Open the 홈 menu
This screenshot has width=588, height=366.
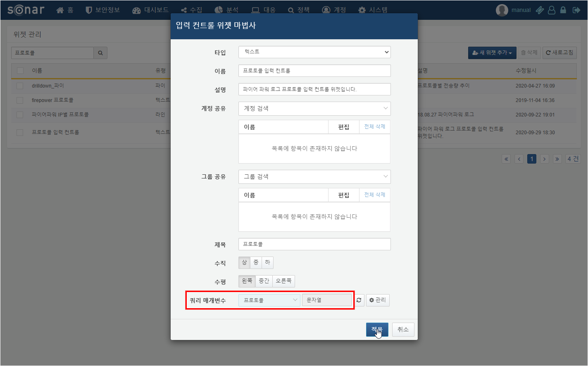(x=65, y=10)
